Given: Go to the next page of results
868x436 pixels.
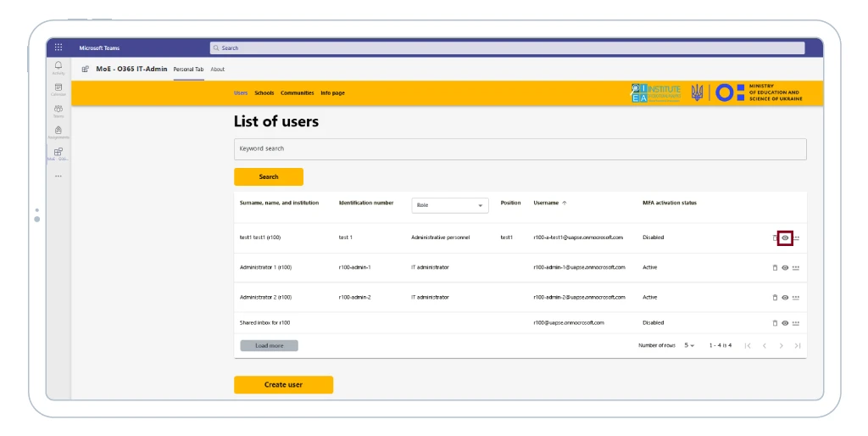Looking at the screenshot, I should click(781, 346).
